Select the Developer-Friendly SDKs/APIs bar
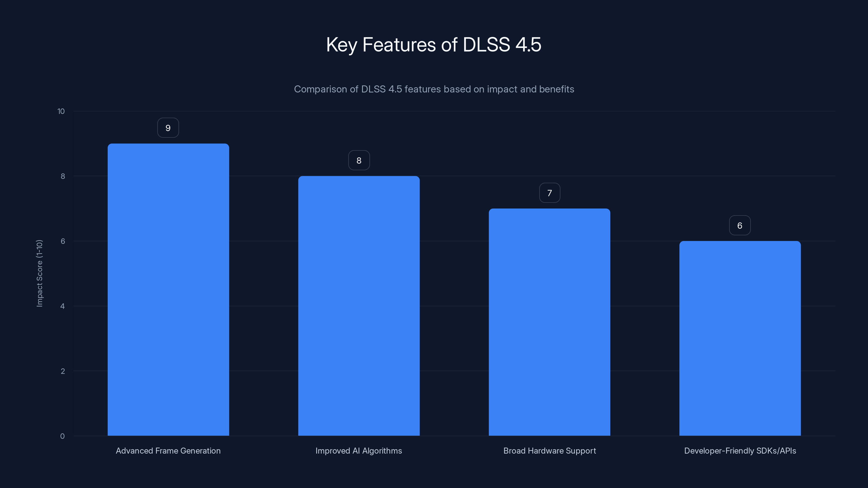This screenshot has height=488, width=868. (740, 338)
